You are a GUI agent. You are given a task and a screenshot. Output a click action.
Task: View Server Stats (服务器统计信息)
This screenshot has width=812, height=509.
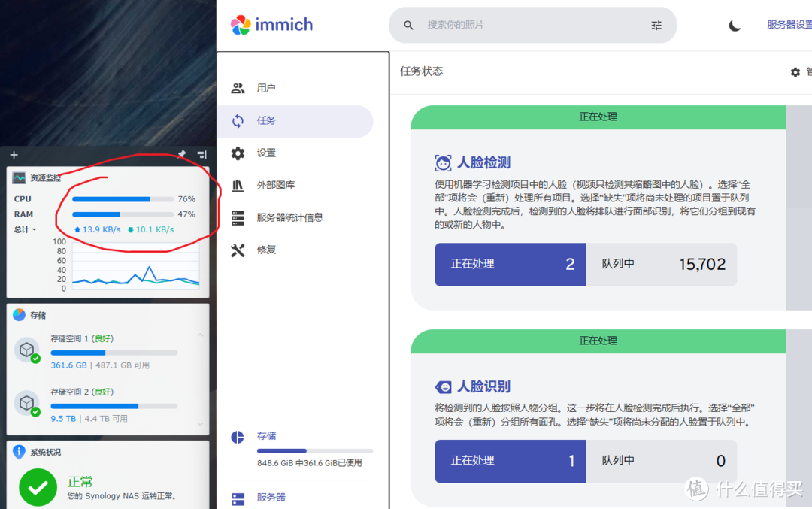(292, 218)
